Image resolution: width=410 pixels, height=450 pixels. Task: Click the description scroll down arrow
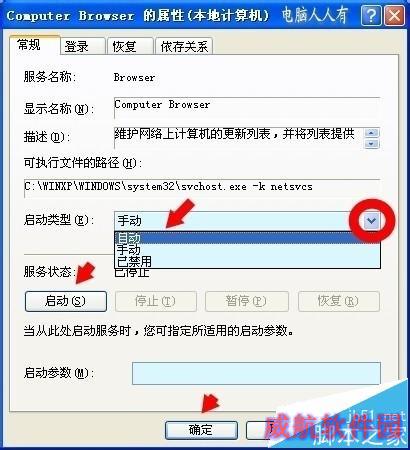(x=372, y=144)
